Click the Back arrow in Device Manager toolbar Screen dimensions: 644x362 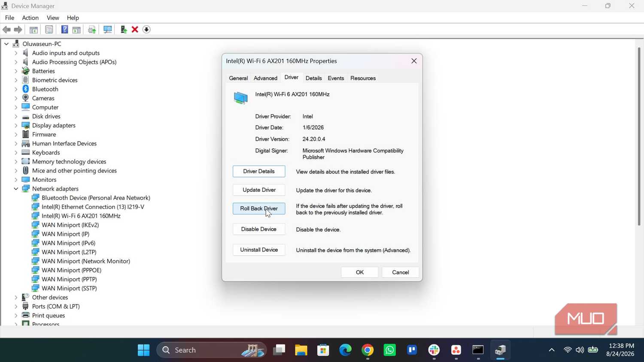point(6,30)
